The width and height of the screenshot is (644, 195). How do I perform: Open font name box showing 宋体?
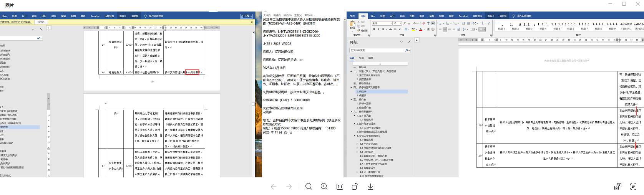tap(382, 23)
